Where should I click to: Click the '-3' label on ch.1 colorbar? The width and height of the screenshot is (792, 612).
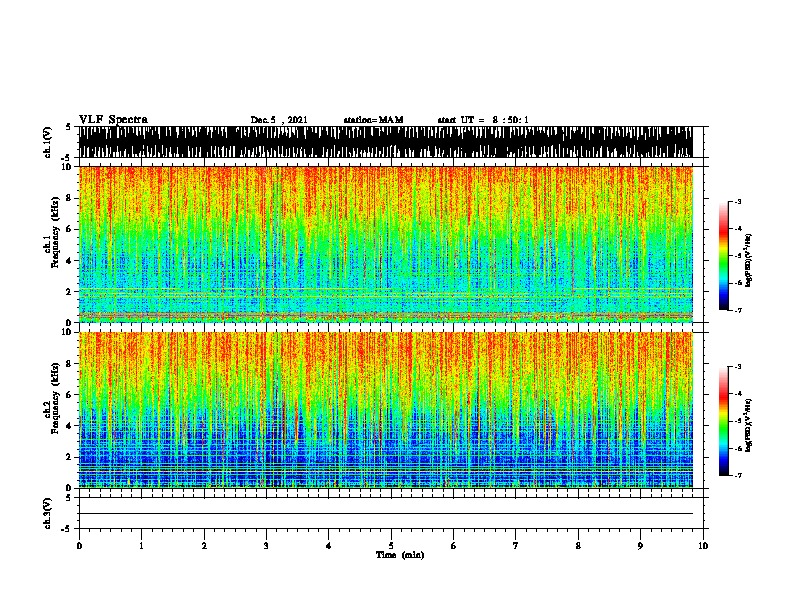click(x=737, y=201)
